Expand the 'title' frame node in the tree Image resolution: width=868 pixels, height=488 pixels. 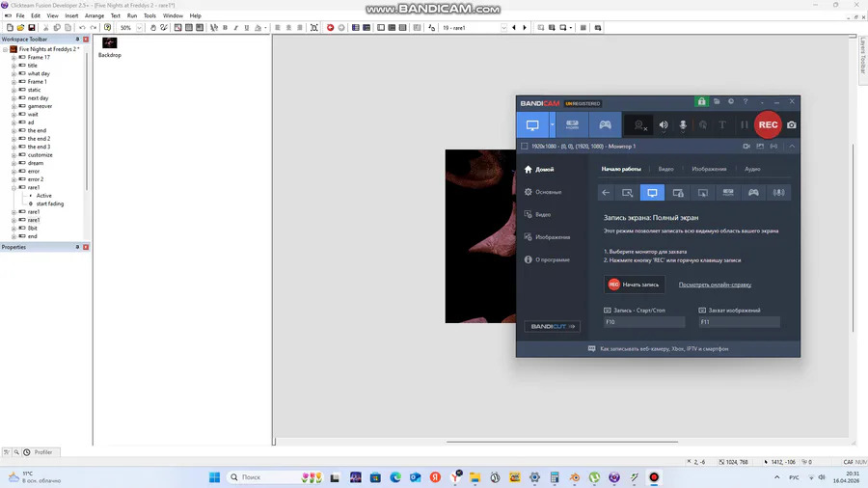click(x=14, y=66)
